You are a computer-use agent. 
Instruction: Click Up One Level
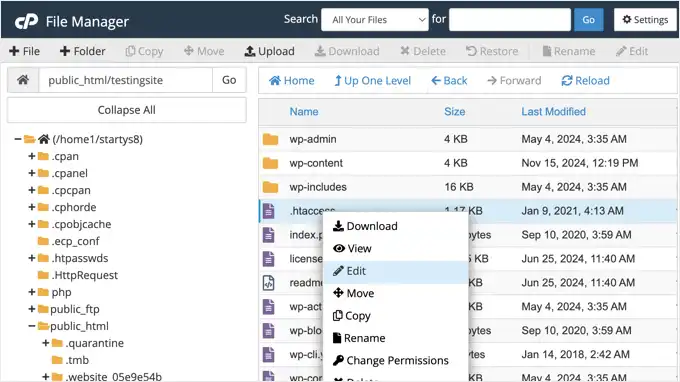point(373,81)
